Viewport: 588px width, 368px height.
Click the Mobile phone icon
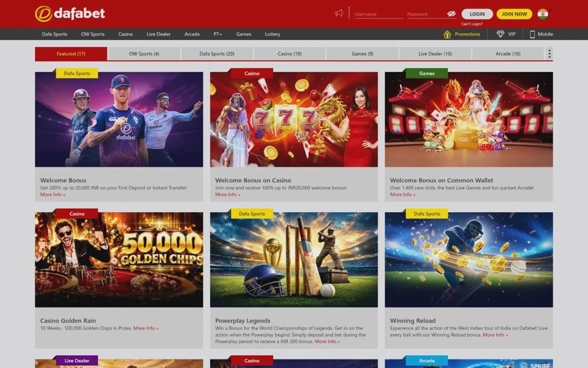click(x=532, y=34)
